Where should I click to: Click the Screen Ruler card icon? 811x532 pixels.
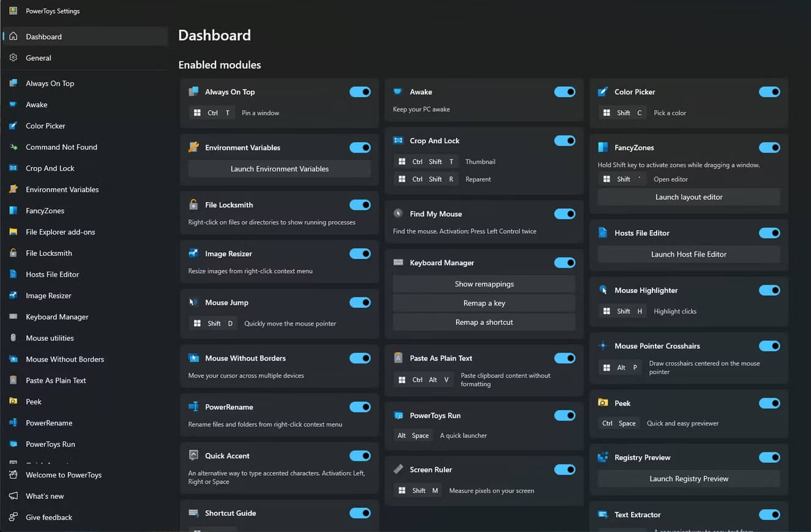(x=398, y=470)
